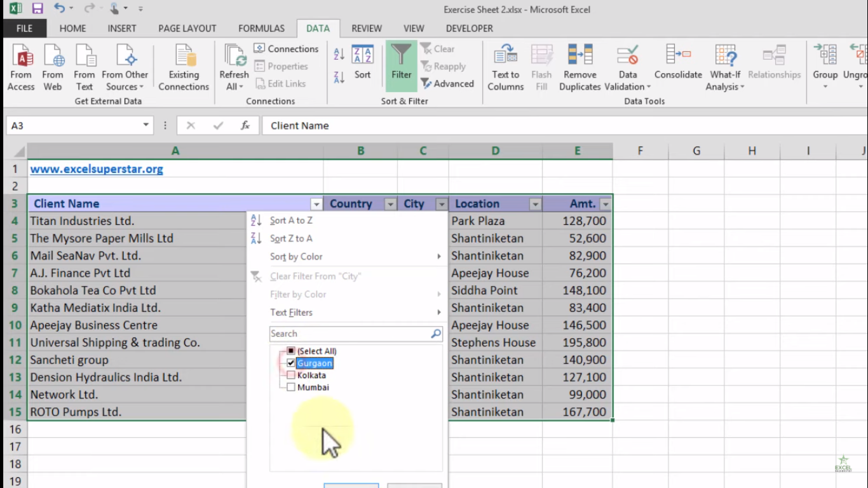The width and height of the screenshot is (868, 488).
Task: Customize Quick Access Toolbar dropdown
Action: click(140, 9)
